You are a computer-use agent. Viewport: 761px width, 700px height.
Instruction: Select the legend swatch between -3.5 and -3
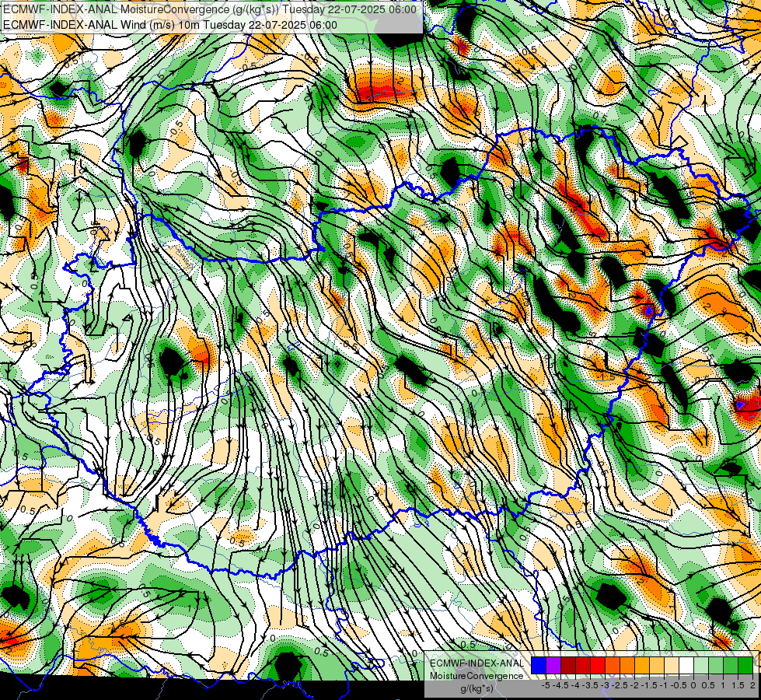click(x=598, y=666)
